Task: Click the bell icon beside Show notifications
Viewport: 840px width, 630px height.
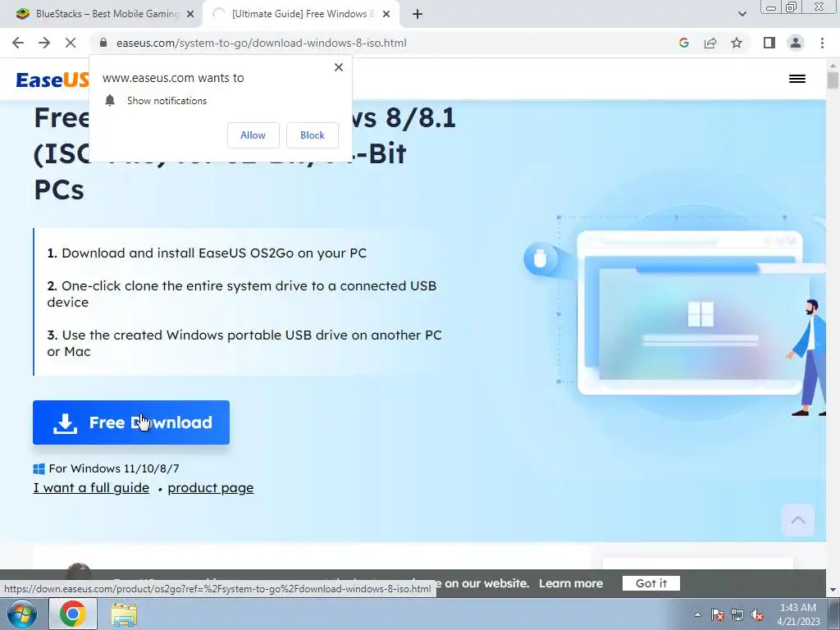Action: [110, 100]
